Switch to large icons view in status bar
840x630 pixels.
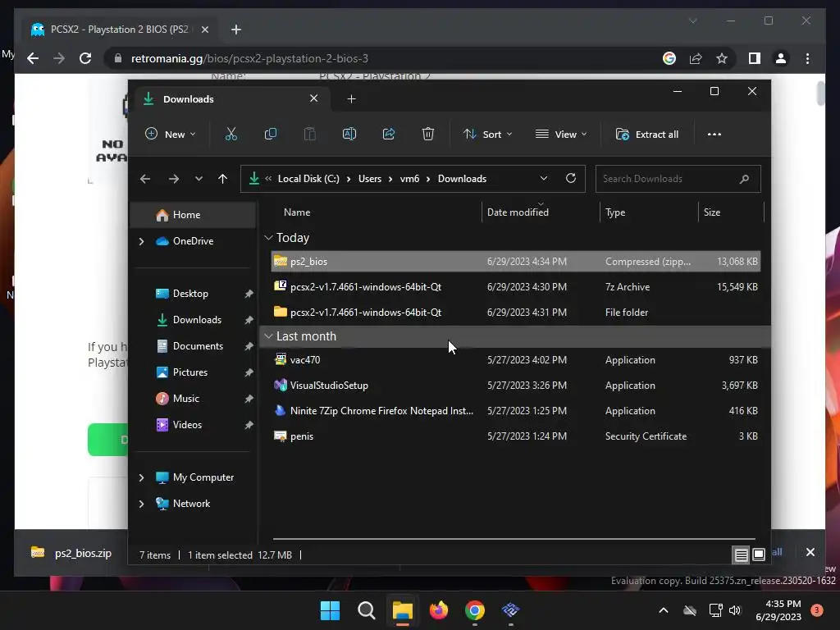[x=759, y=555]
